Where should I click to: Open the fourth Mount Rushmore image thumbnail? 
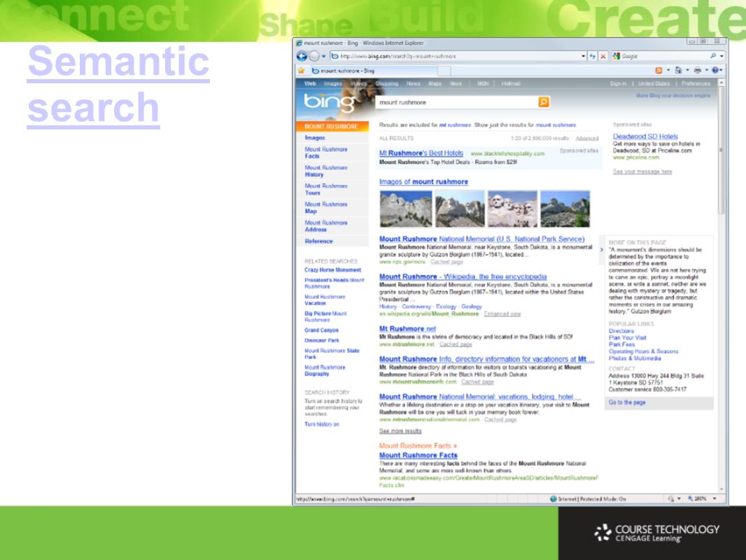[565, 209]
